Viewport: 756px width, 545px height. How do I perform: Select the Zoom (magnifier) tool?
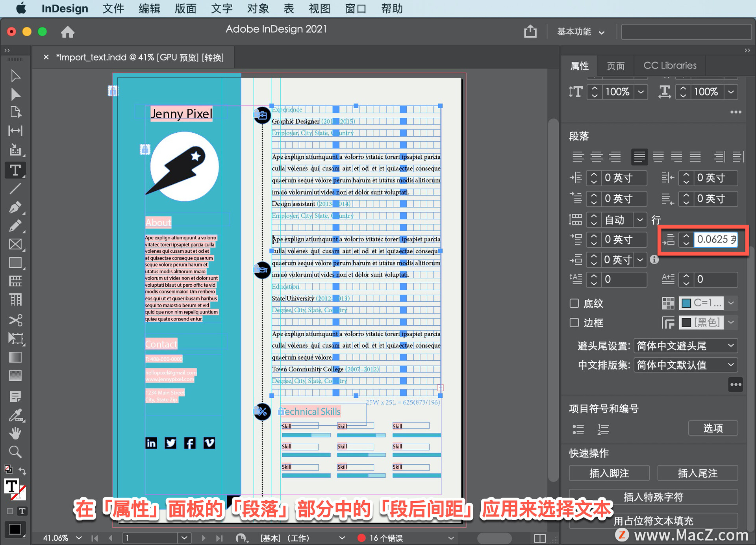tap(15, 452)
